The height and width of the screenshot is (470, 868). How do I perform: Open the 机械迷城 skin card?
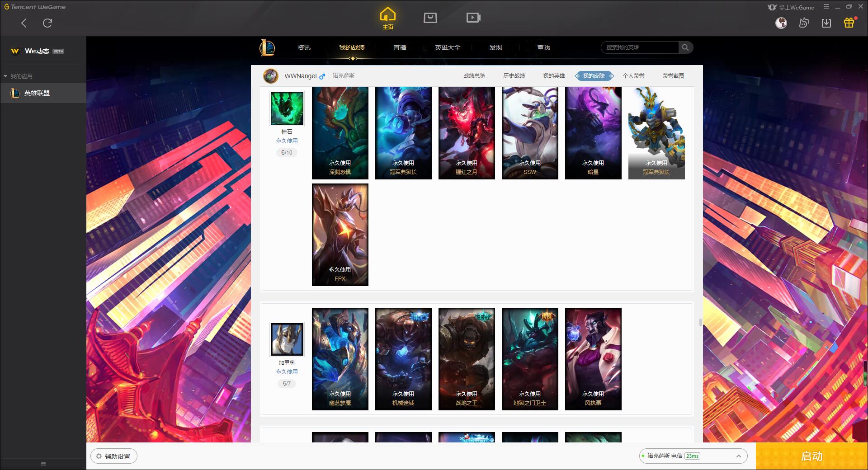[x=403, y=359]
